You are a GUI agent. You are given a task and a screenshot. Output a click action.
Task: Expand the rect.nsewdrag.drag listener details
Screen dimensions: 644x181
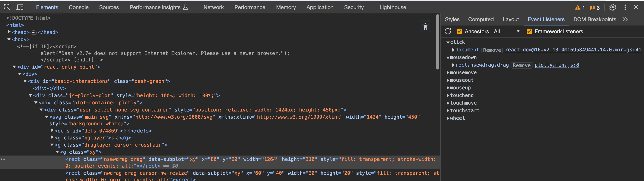(453, 65)
